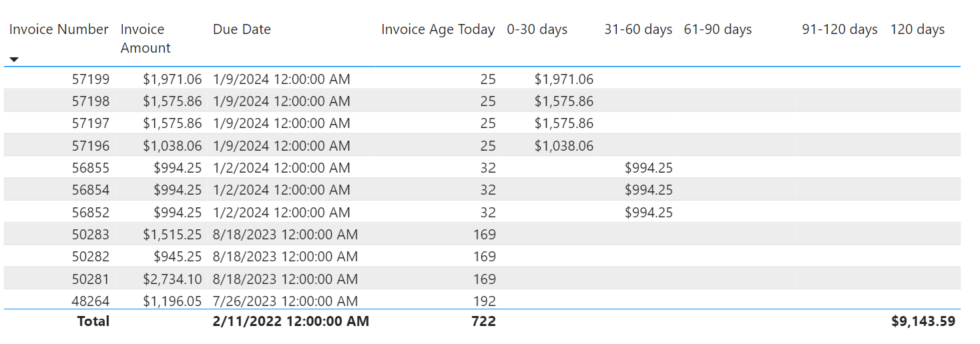Select 0-30 days value for invoice 57196
This screenshot has width=980, height=344.
(x=563, y=145)
